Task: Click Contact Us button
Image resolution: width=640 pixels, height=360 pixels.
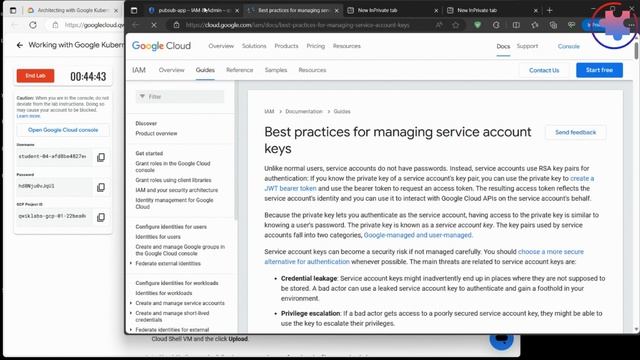Action: click(544, 70)
